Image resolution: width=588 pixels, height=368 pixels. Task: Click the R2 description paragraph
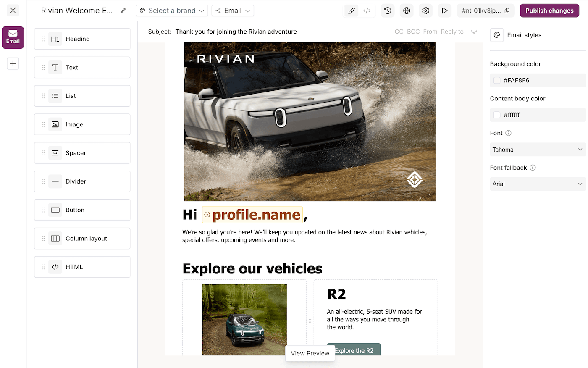(374, 319)
